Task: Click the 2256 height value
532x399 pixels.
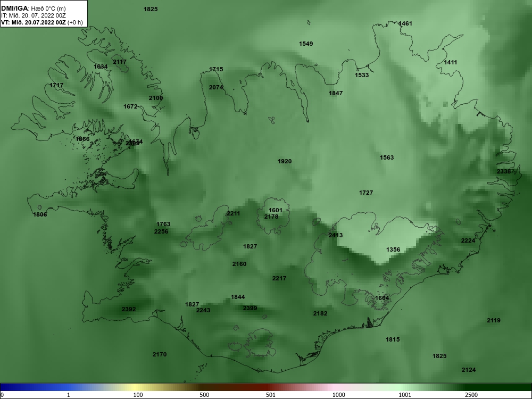Action: 161,231
